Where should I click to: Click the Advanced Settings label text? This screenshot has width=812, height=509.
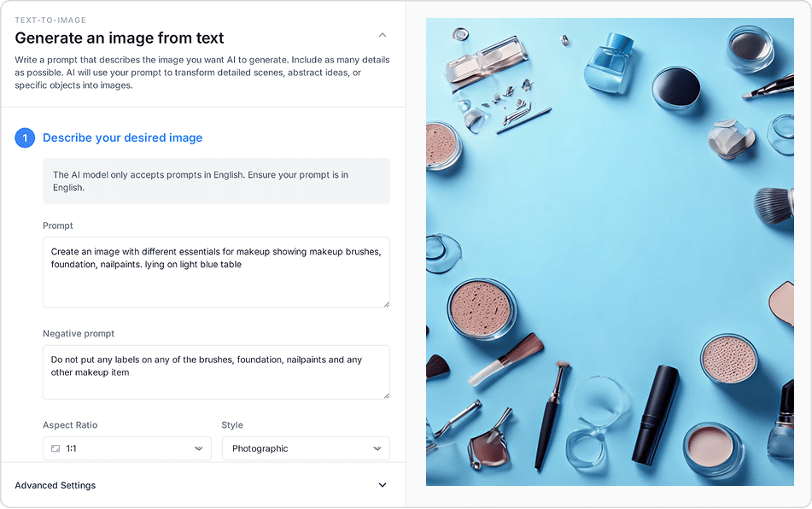tap(55, 485)
